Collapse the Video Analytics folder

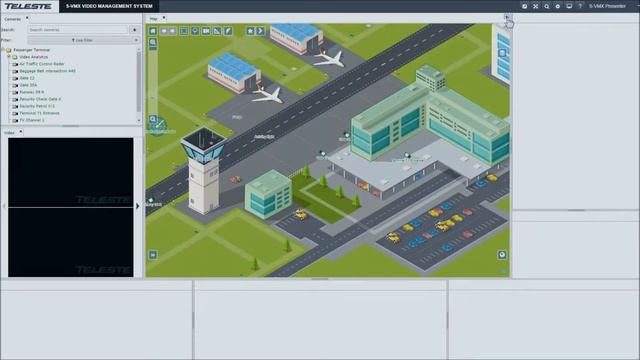coord(9,57)
